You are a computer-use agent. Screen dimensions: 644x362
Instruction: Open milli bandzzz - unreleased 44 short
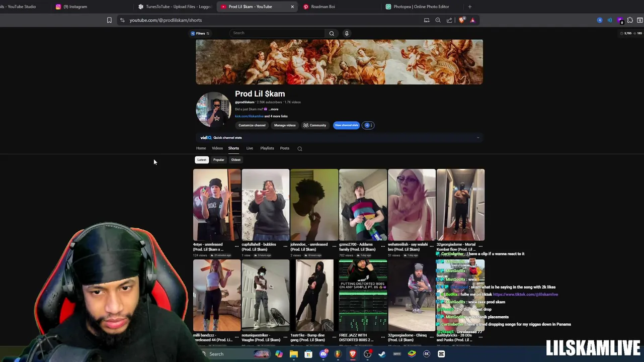(x=217, y=296)
